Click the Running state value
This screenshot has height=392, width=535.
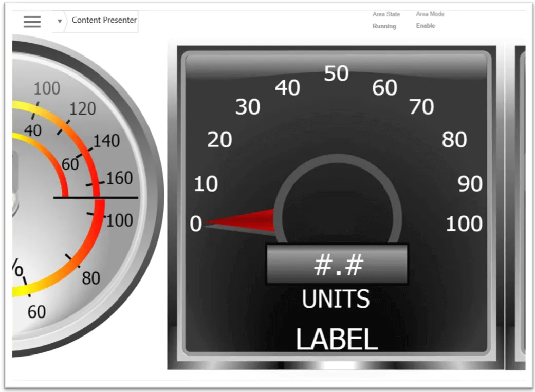384,26
